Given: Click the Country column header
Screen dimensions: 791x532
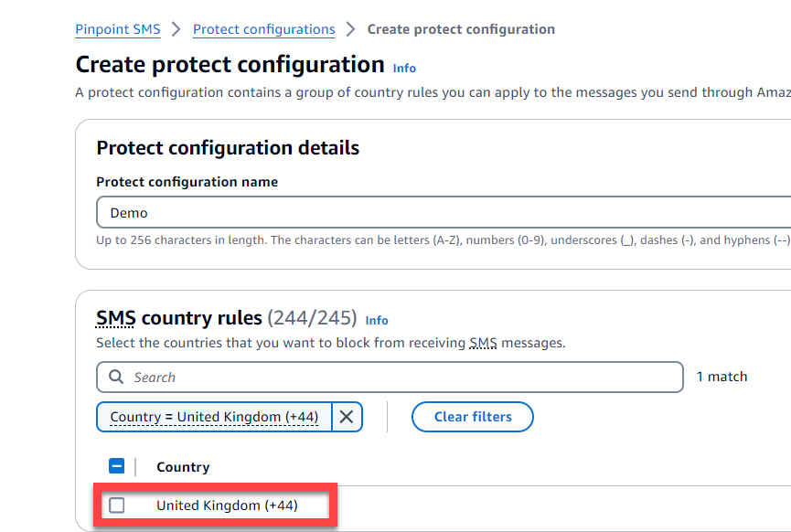Looking at the screenshot, I should point(182,466).
